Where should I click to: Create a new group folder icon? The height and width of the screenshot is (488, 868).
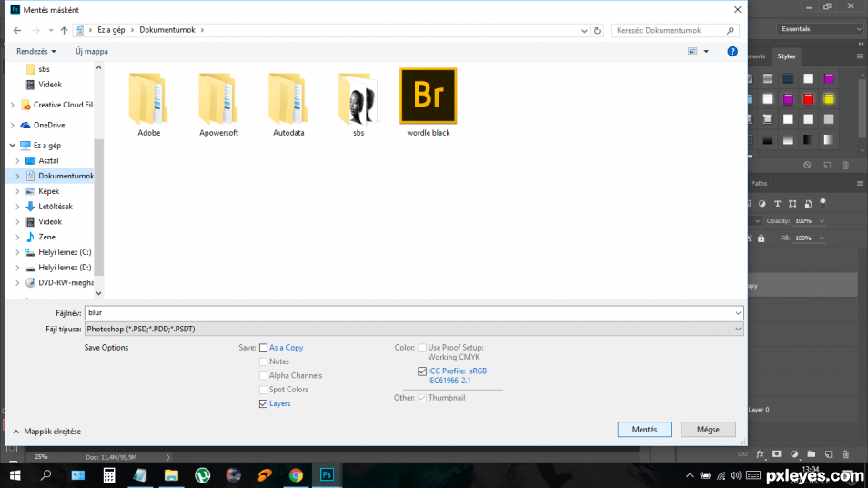click(812, 454)
